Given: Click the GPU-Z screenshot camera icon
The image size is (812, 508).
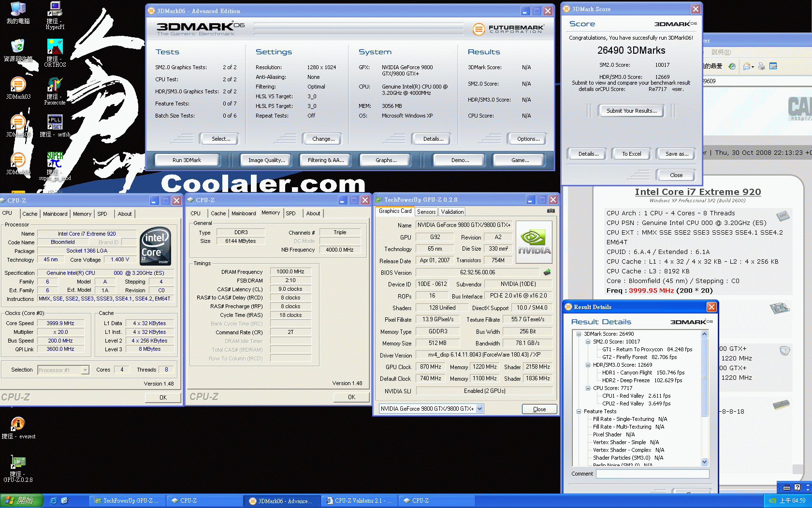Looking at the screenshot, I should (551, 211).
